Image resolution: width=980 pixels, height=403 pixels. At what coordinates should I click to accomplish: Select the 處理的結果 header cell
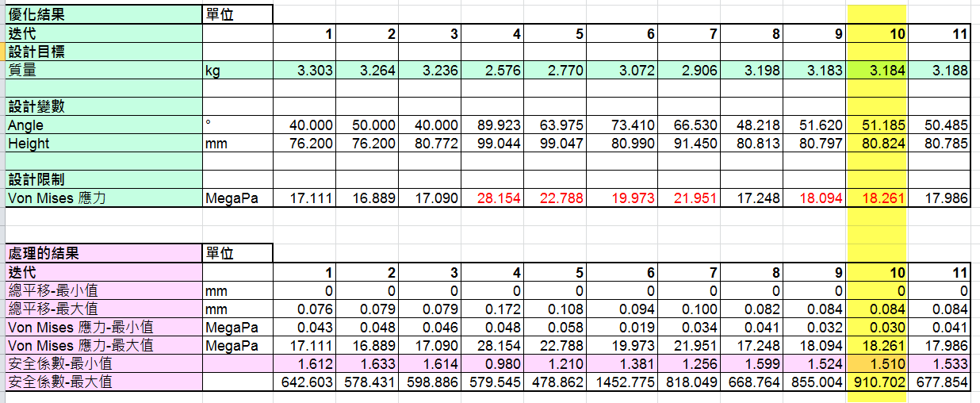pyautogui.click(x=101, y=253)
